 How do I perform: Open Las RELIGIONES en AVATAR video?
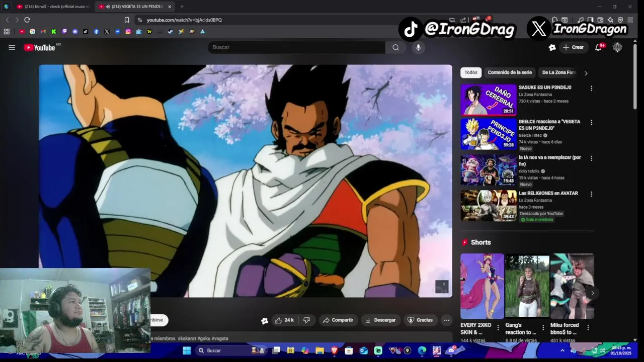coord(489,205)
